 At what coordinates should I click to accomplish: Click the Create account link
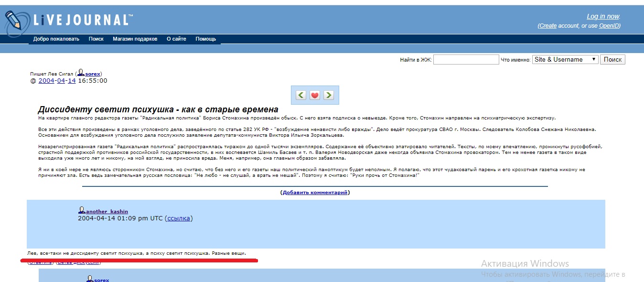[548, 26]
